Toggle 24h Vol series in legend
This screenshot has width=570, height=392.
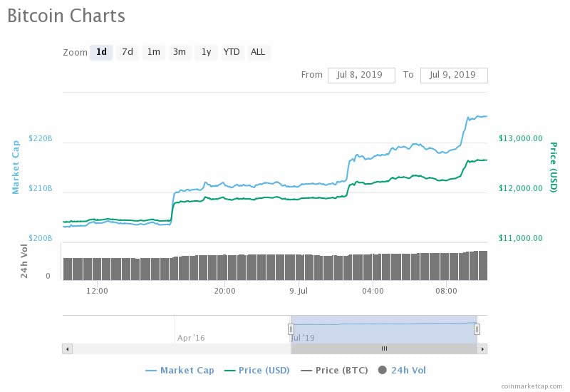(x=402, y=370)
